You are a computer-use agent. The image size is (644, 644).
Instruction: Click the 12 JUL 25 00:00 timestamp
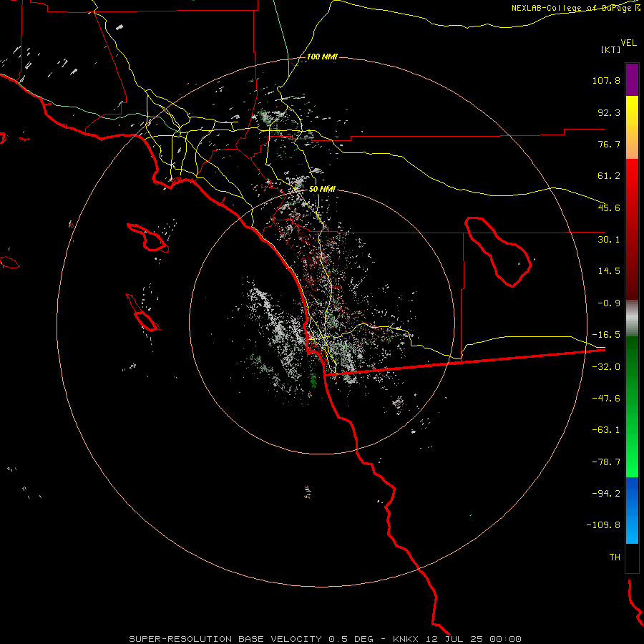474,639
